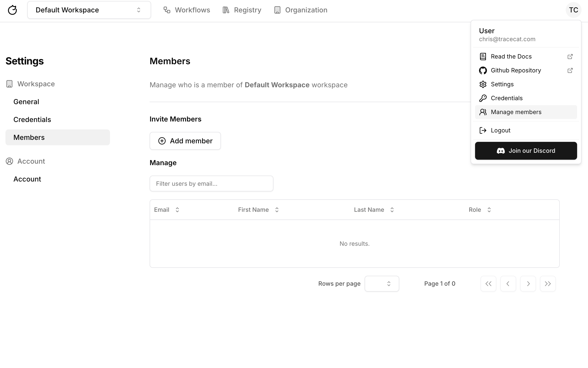Image resolution: width=588 pixels, height=368 pixels.
Task: Click the Add member button
Action: (185, 141)
